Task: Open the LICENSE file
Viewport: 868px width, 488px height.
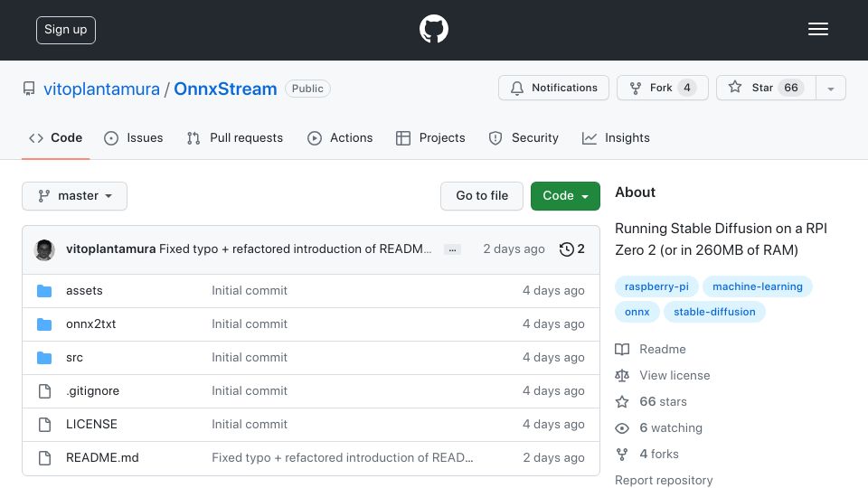Action: point(91,425)
